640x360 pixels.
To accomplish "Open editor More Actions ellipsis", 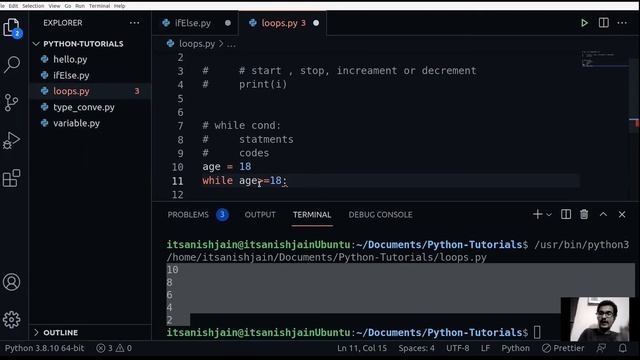I will 622,23.
